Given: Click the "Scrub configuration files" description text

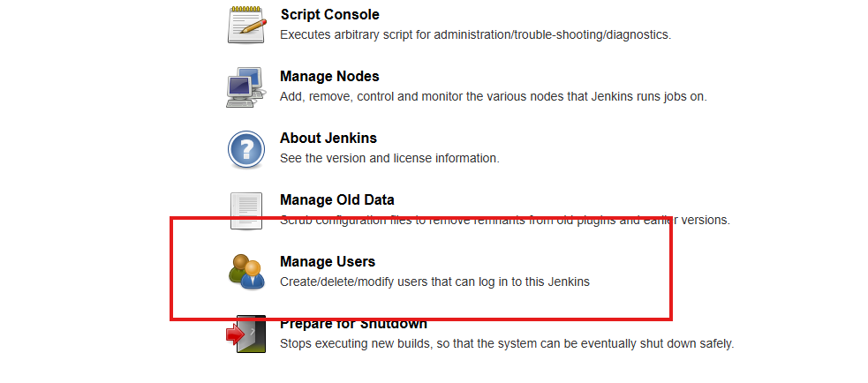Looking at the screenshot, I should (504, 221).
